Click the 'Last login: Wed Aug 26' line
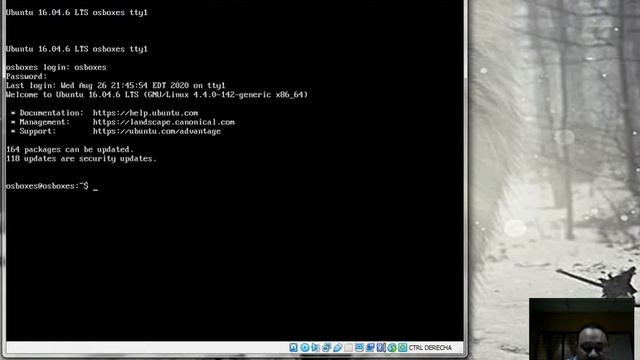This screenshot has width=640, height=360. pos(116,86)
